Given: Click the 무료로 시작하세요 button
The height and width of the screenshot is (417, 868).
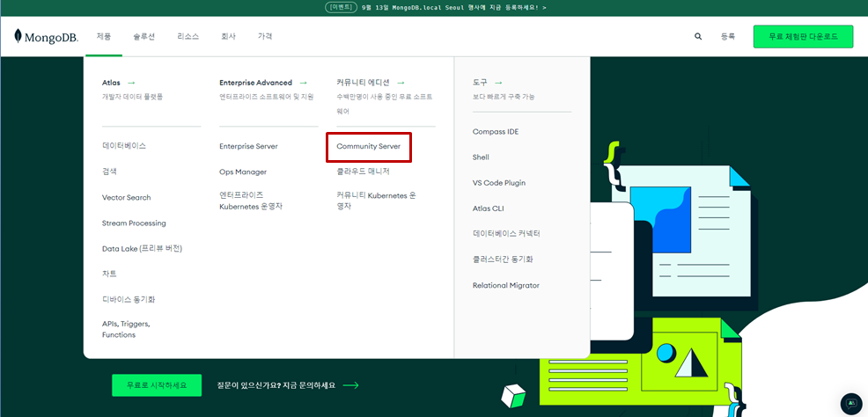Looking at the screenshot, I should pyautogui.click(x=157, y=385).
